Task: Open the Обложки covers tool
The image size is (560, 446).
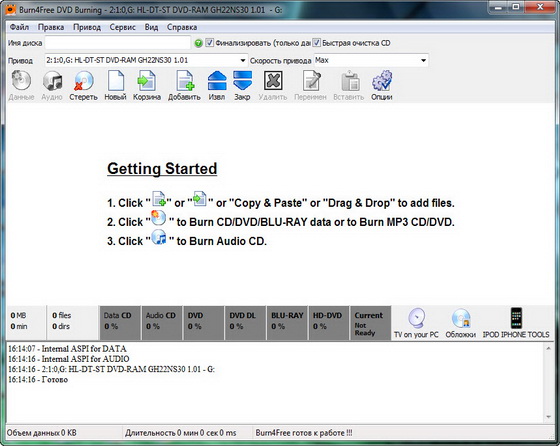Action: click(460, 323)
